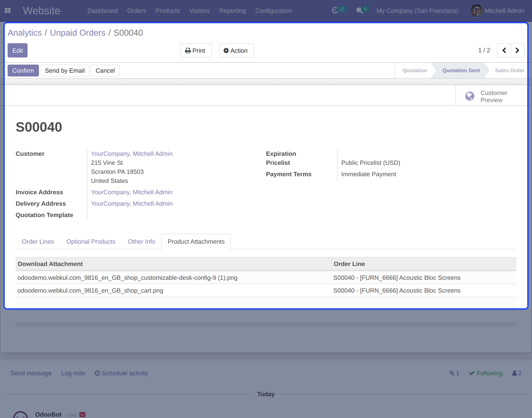Screen dimensions: 532x418
Task: Click the S00040 order title
Action: [39, 127]
